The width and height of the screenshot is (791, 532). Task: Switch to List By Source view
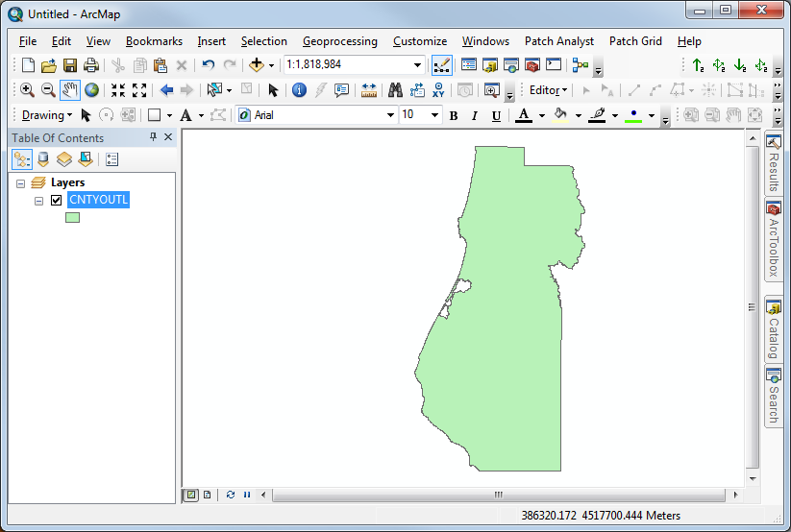point(43,159)
